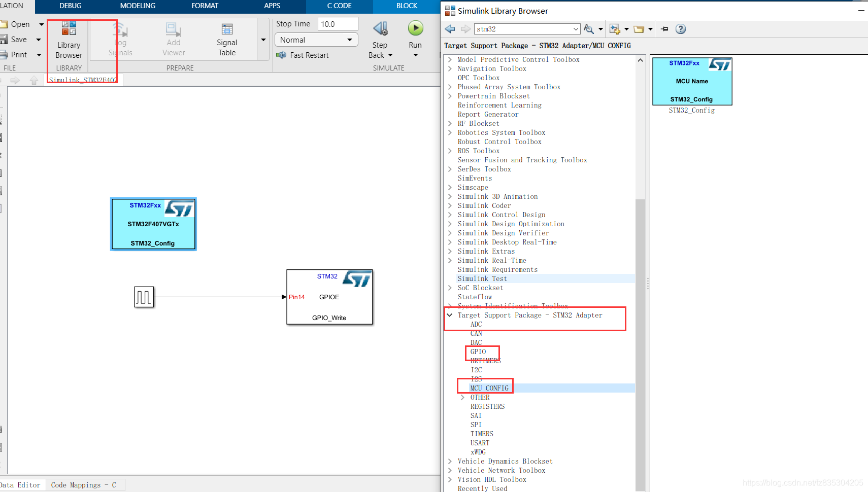Open a model with the Open button
The width and height of the screenshot is (868, 492).
[20, 23]
